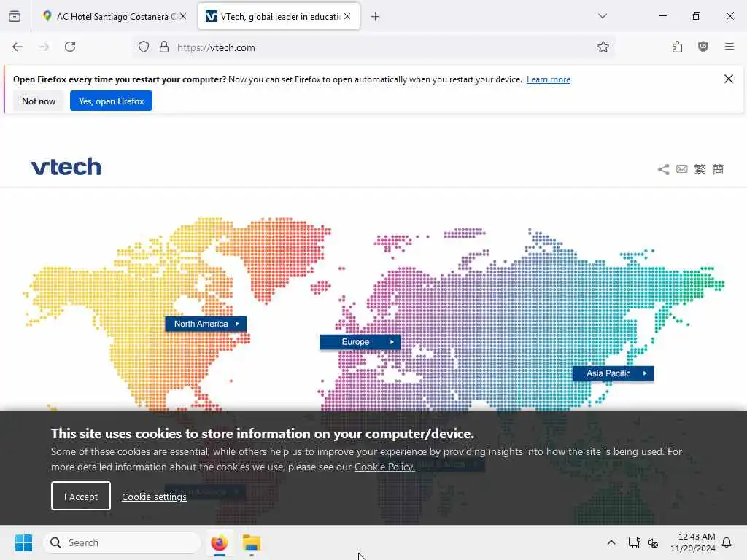This screenshot has height=560, width=747.
Task: List all tabs dropdown arrow
Action: (x=603, y=16)
